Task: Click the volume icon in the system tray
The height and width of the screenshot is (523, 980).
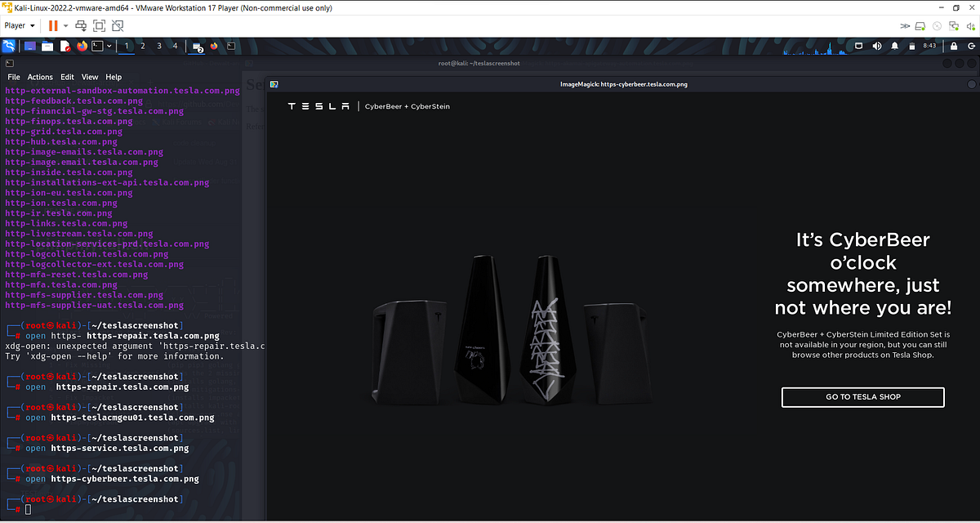Action: [x=876, y=46]
